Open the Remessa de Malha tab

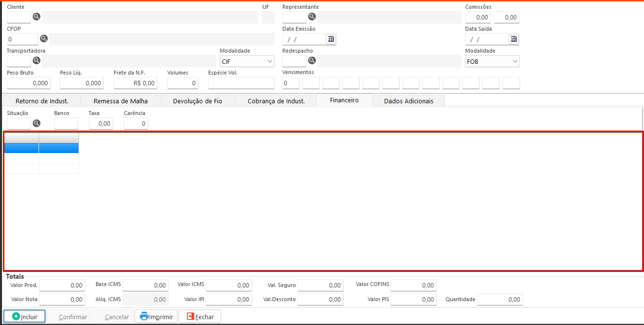point(120,101)
